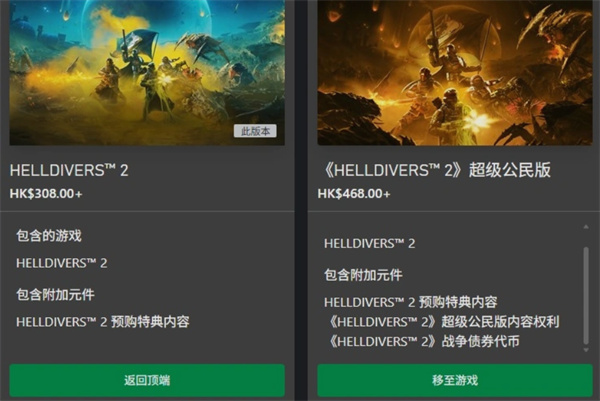Click the scrollbar thumb in 超级公民版 contents

586,296
